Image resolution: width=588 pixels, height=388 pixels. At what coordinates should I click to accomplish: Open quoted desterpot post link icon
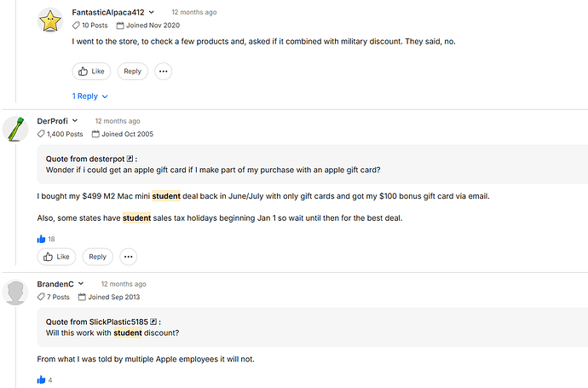click(130, 159)
